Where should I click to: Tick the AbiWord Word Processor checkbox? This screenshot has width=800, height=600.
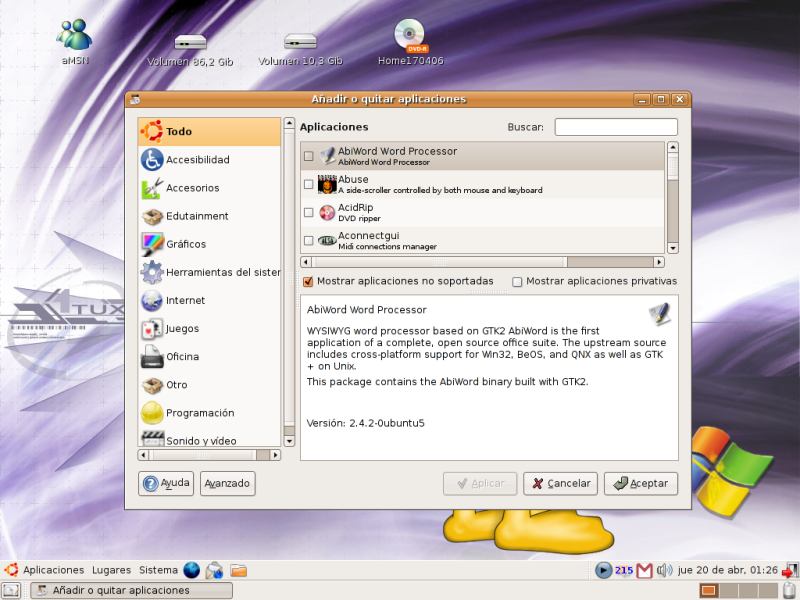[309, 156]
